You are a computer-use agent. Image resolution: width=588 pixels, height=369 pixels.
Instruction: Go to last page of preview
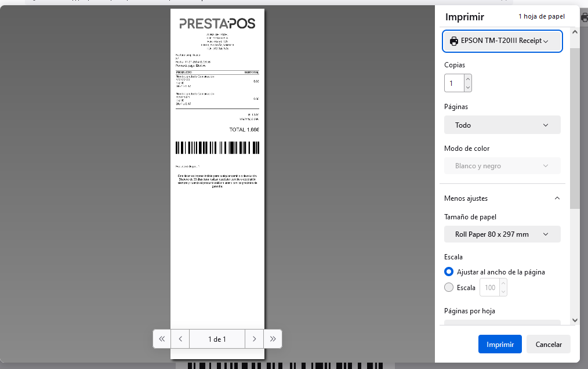[x=273, y=339]
